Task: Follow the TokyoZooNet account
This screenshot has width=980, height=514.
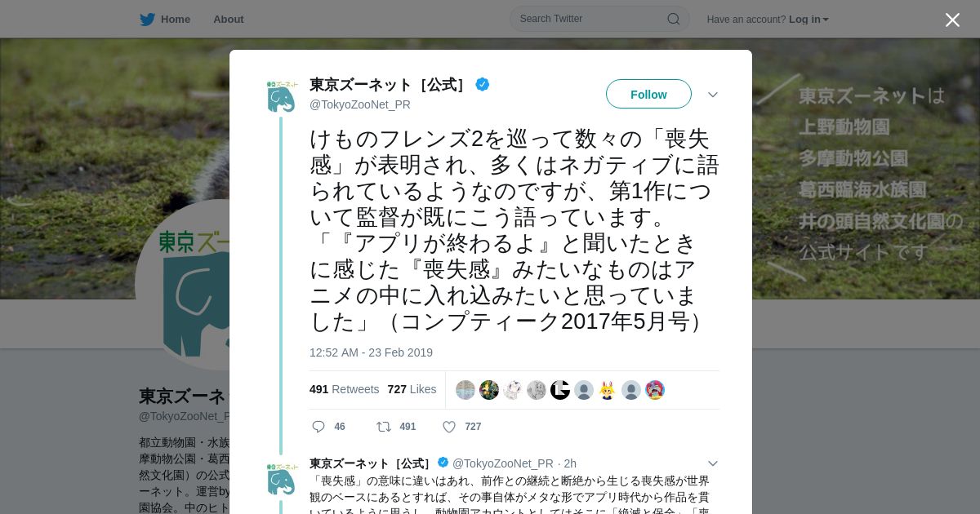Action: (648, 95)
